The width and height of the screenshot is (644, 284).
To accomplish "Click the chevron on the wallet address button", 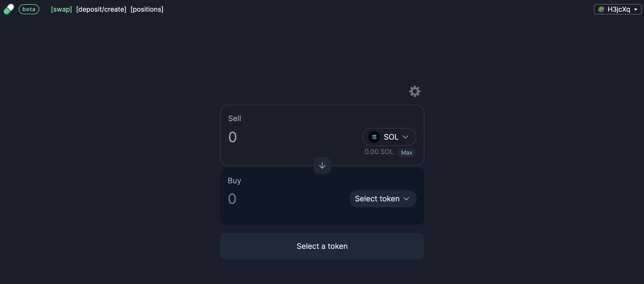I will 636,9.
